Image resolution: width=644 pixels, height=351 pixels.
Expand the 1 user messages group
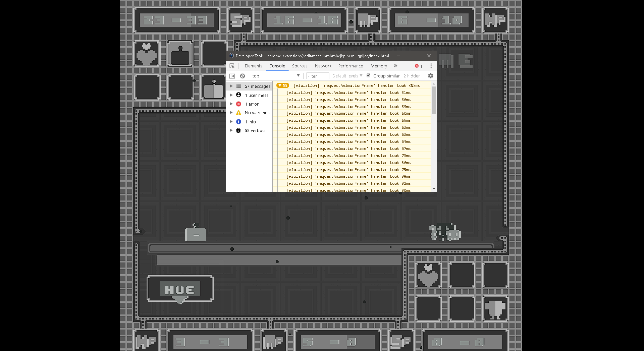(231, 95)
